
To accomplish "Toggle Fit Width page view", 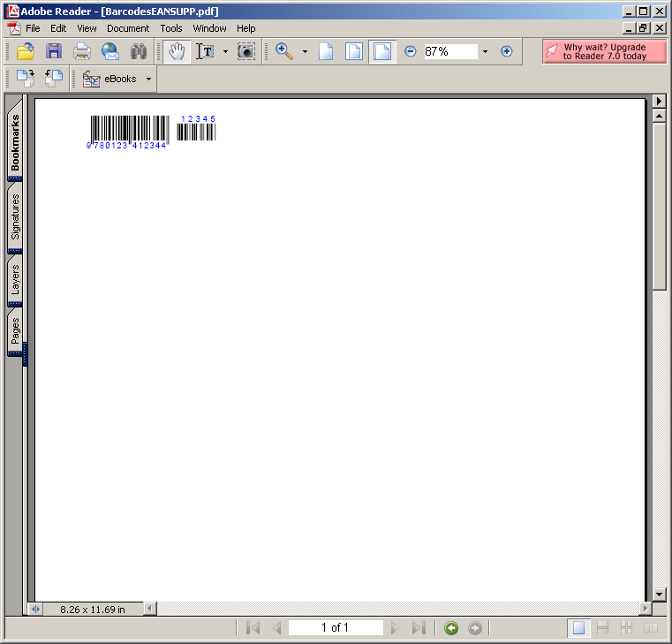I will point(381,51).
